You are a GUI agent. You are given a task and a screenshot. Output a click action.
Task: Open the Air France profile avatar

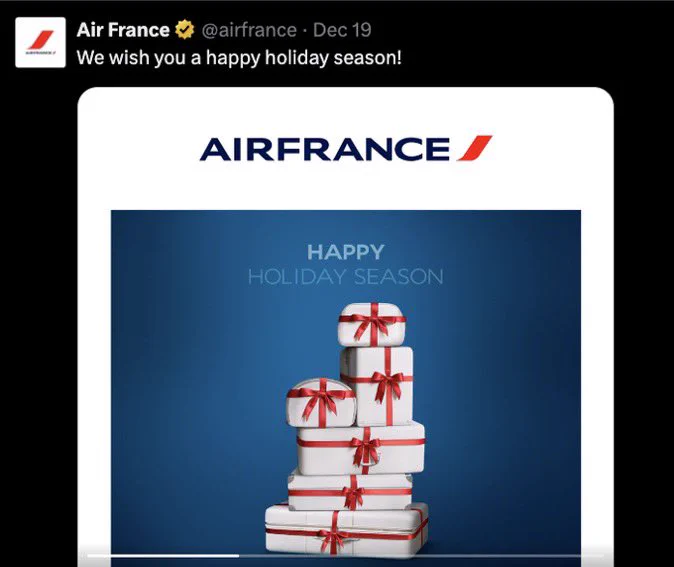click(x=40, y=42)
